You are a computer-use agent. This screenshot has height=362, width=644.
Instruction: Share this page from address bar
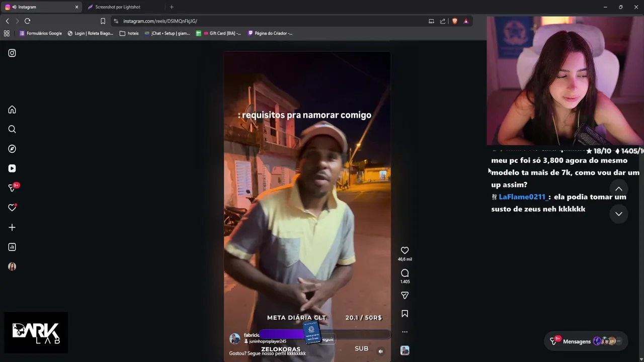[443, 21]
